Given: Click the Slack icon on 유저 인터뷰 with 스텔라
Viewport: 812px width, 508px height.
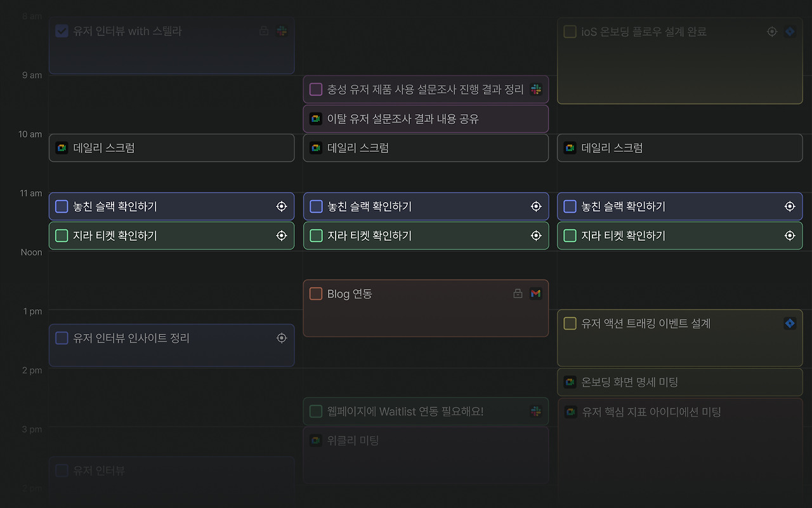Looking at the screenshot, I should pyautogui.click(x=282, y=31).
